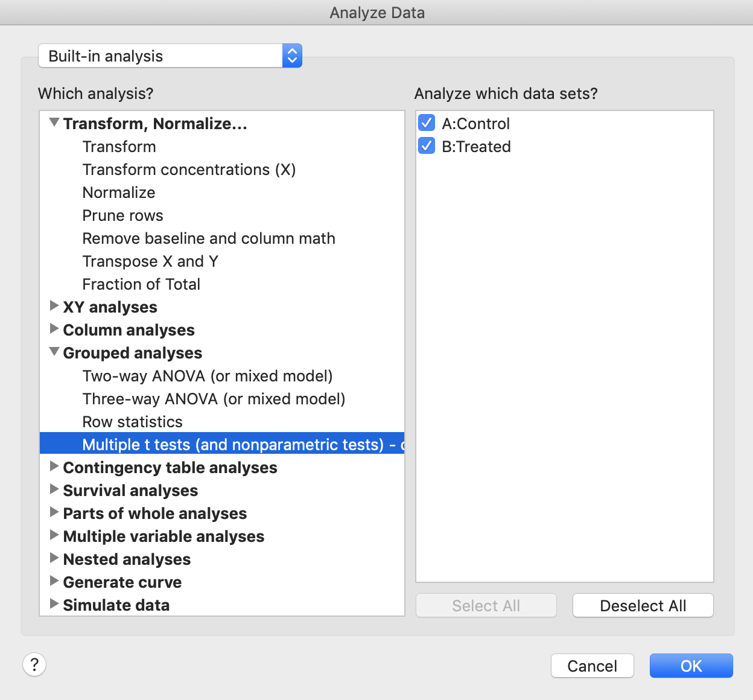Image resolution: width=753 pixels, height=700 pixels.
Task: Expand the Column analyses group
Action: pos(54,329)
